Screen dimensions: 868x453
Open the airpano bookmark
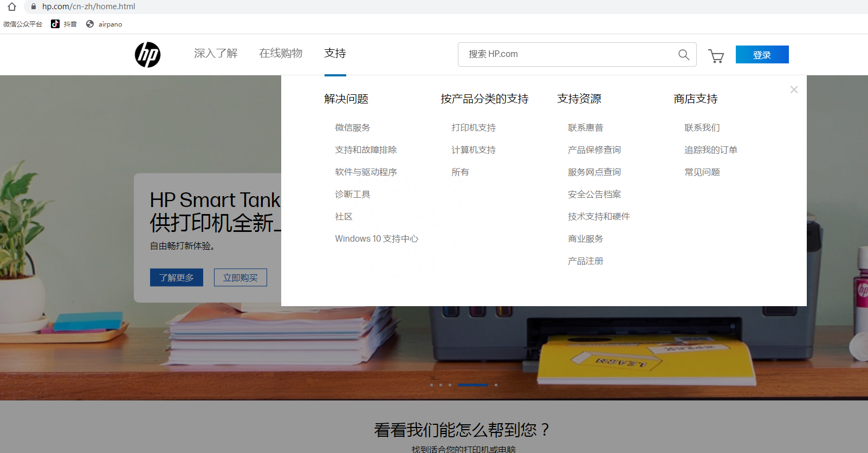(x=105, y=24)
